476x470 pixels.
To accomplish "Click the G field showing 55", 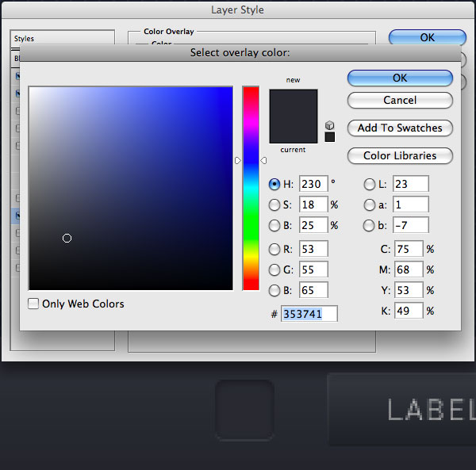I will coord(313,269).
